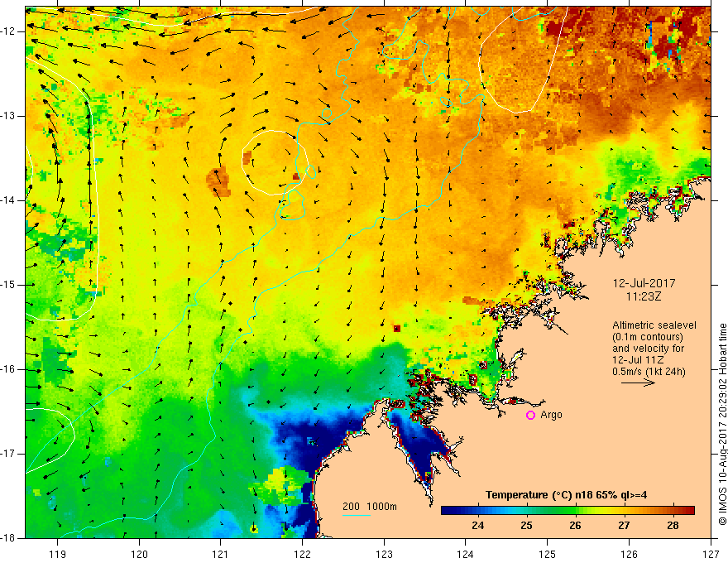Viewport: 728px width, 563px height.
Task: Click the longitude 123 axis label
Action: click(x=384, y=554)
